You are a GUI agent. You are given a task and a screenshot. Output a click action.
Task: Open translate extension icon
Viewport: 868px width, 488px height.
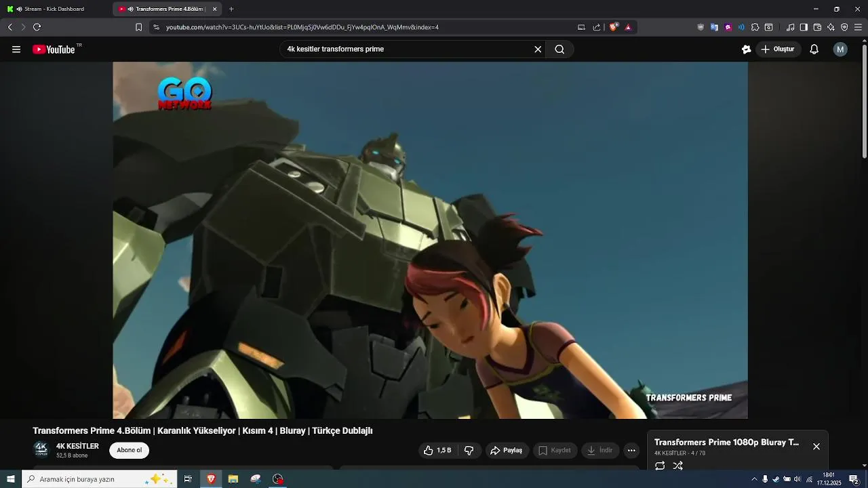714,27
